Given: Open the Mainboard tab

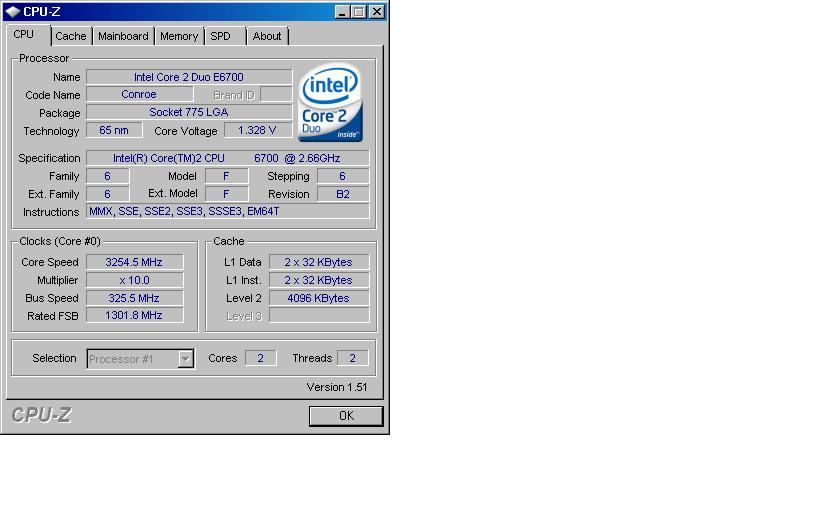Looking at the screenshot, I should tap(123, 36).
